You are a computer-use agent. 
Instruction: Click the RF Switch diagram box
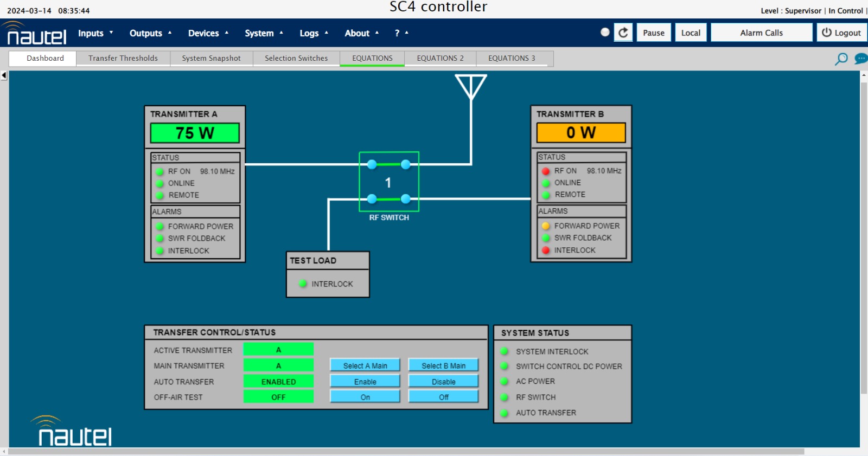(x=389, y=182)
